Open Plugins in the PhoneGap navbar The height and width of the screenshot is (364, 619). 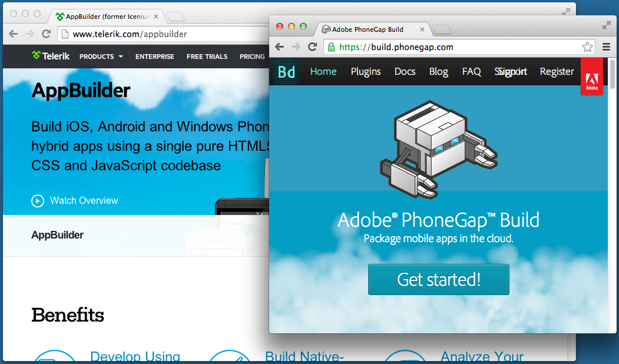click(366, 71)
